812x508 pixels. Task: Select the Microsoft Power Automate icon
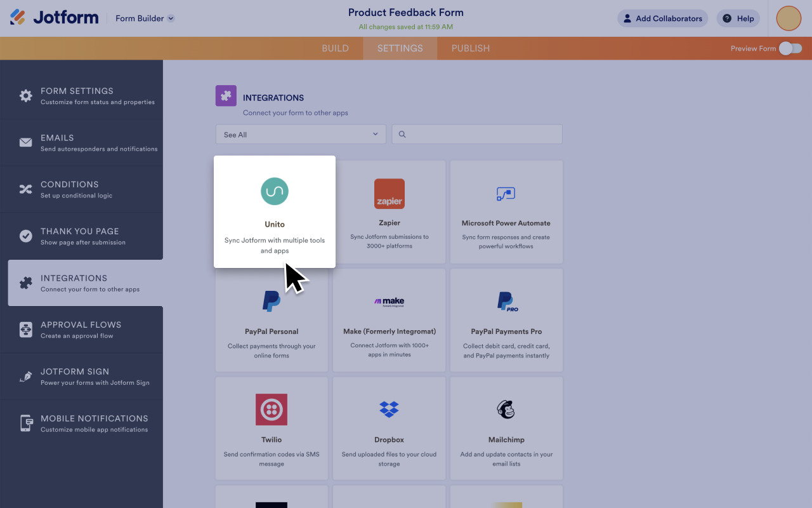point(506,194)
